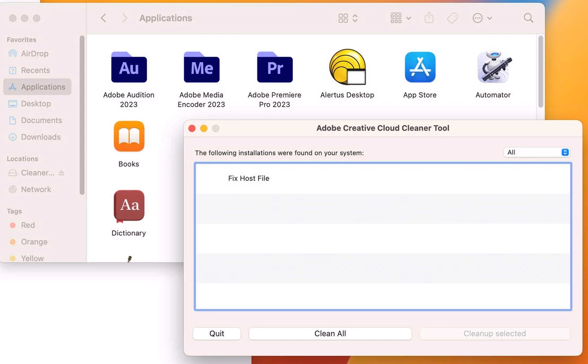Open the All filter dropdown
The image size is (588, 364).
coord(537,152)
